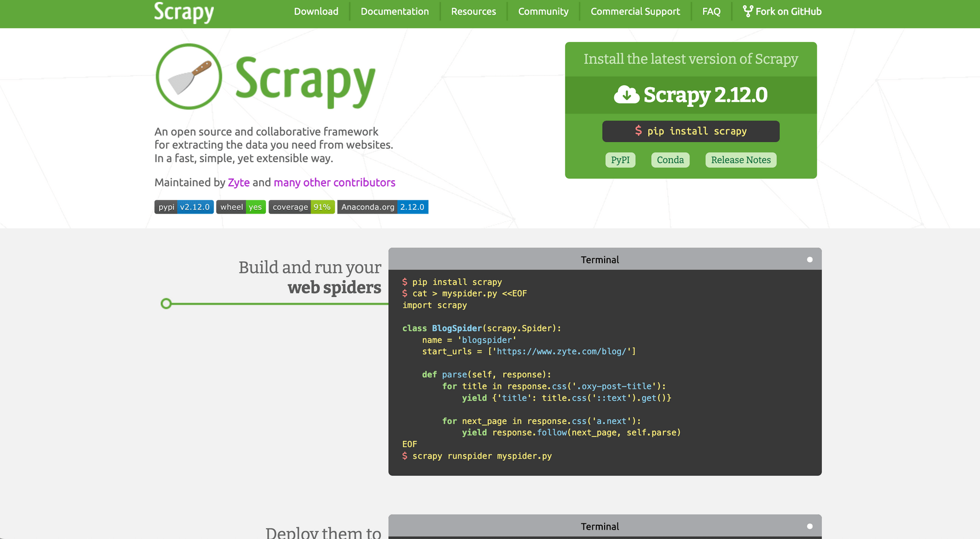Click the white dot on second Terminal header
The height and width of the screenshot is (539, 980).
pyautogui.click(x=809, y=526)
